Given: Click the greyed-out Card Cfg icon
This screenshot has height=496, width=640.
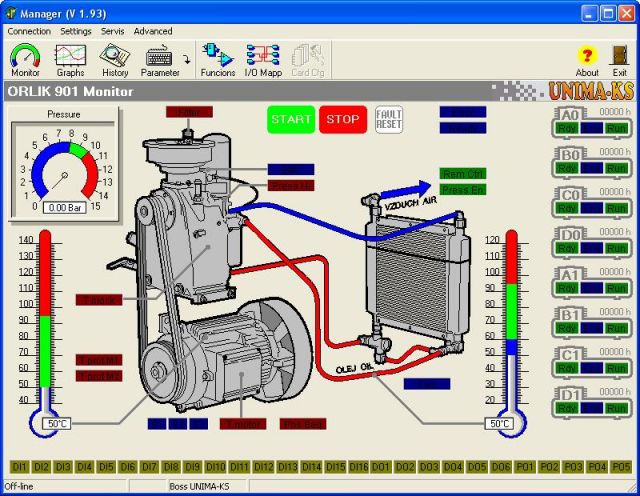Looking at the screenshot, I should [x=308, y=60].
